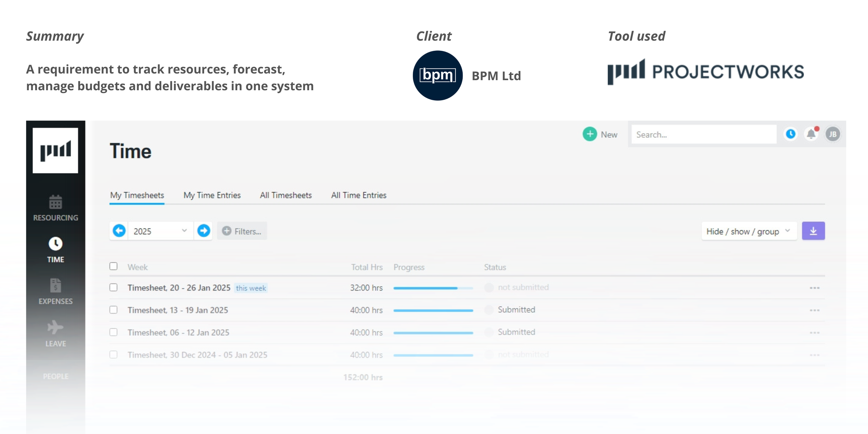This screenshot has width=868, height=434.
Task: Open notifications bell icon
Action: pyautogui.click(x=811, y=134)
